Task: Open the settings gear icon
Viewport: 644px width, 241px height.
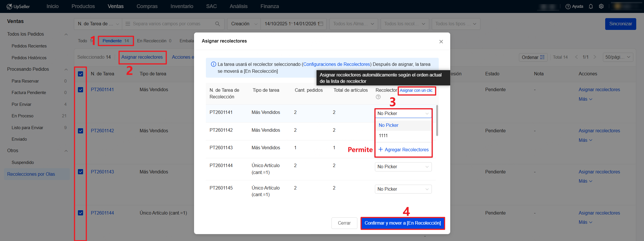Action: [x=601, y=6]
